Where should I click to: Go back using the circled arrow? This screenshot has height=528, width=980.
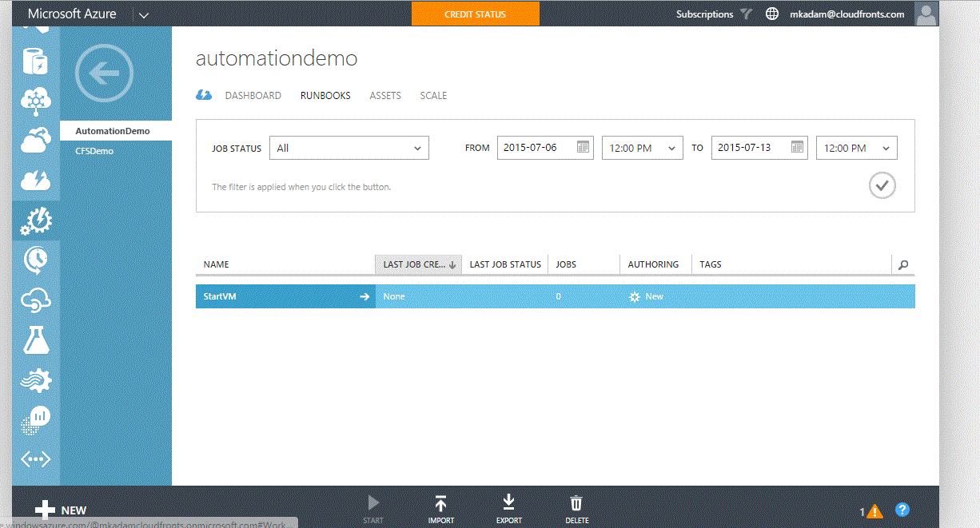pyautogui.click(x=103, y=73)
